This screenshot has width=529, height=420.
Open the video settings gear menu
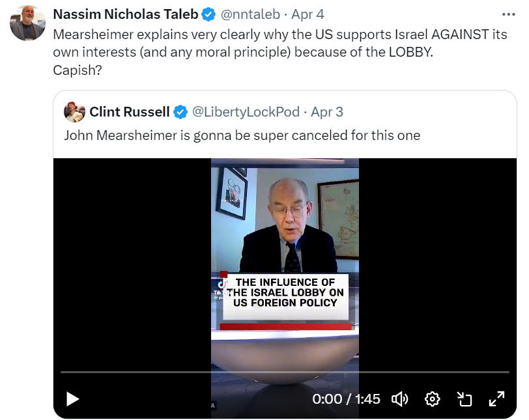pyautogui.click(x=433, y=399)
